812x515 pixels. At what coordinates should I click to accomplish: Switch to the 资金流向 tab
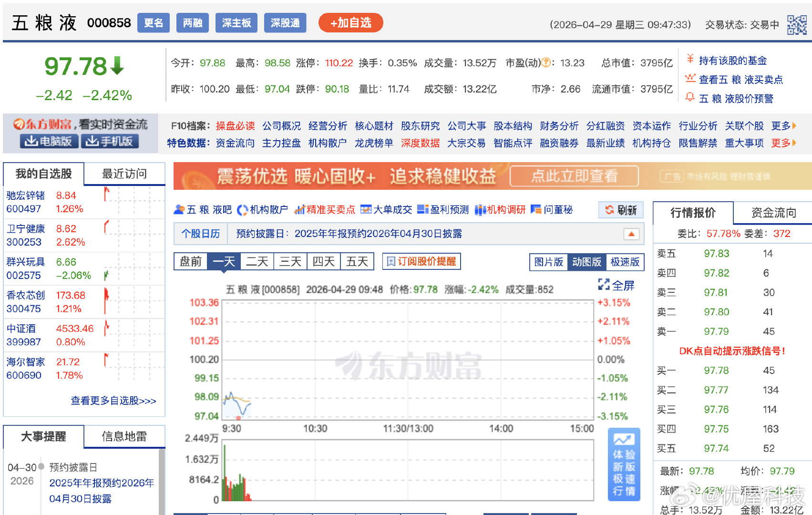(773, 213)
